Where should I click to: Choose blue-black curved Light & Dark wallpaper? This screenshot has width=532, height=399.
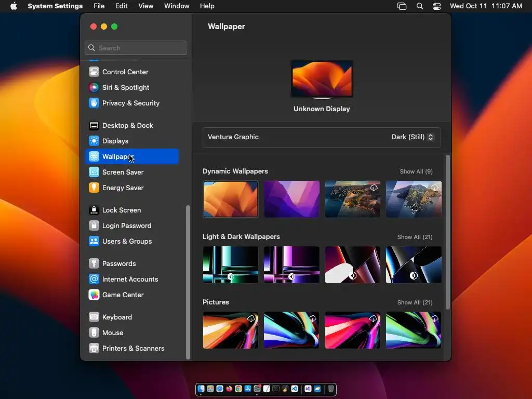(414, 264)
